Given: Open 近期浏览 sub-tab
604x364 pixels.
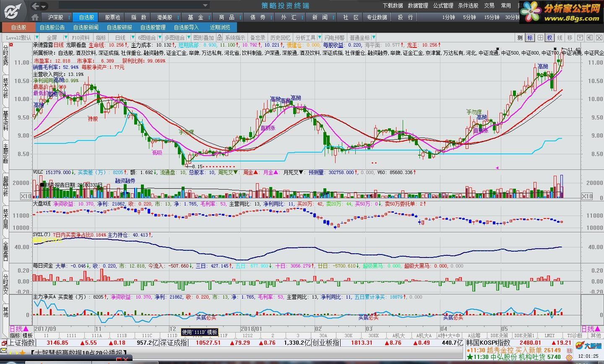Looking at the screenshot, I should click(220, 27).
